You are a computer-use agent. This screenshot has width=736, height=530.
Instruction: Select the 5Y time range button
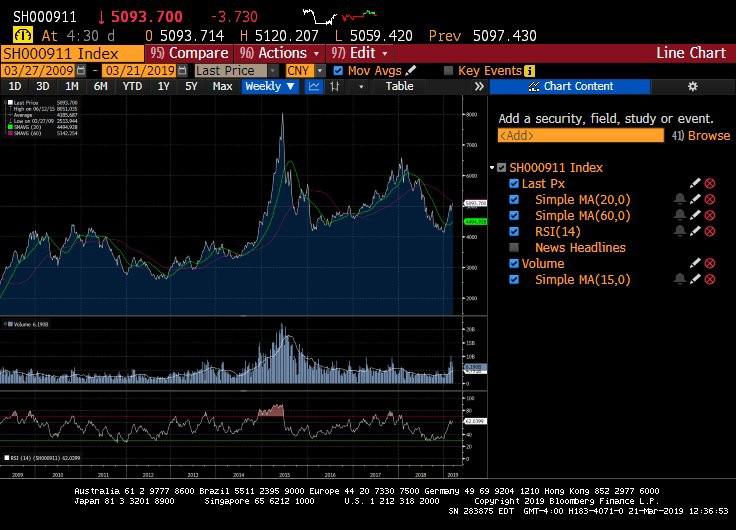(x=190, y=87)
